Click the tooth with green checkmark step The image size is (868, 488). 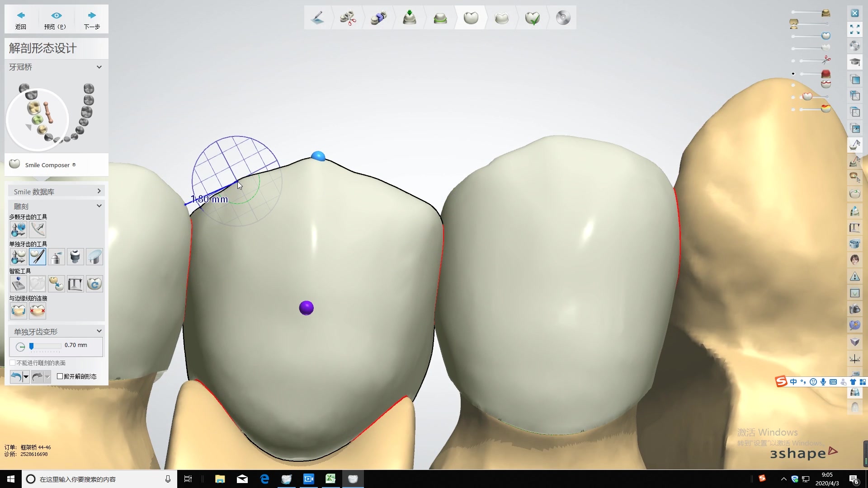pos(532,18)
